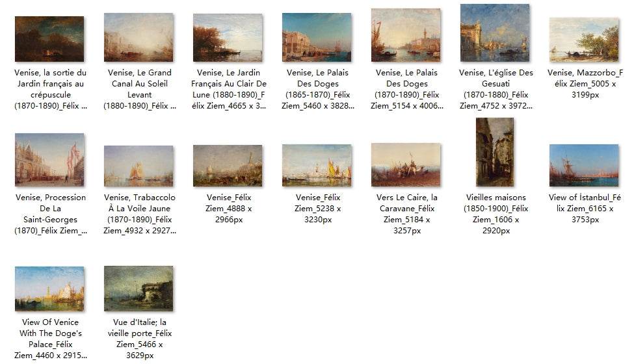Select the View of İstanbul image thumbnail
Screen dimensions: 634x364
pos(584,165)
